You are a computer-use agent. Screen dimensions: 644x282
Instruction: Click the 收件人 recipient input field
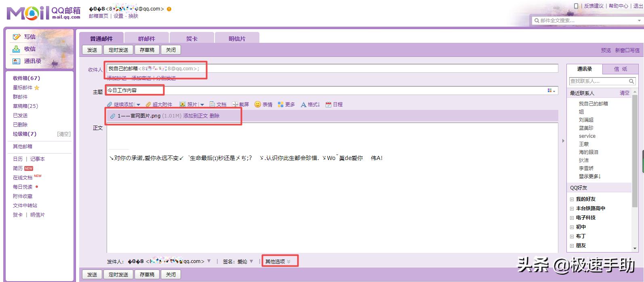[332, 69]
